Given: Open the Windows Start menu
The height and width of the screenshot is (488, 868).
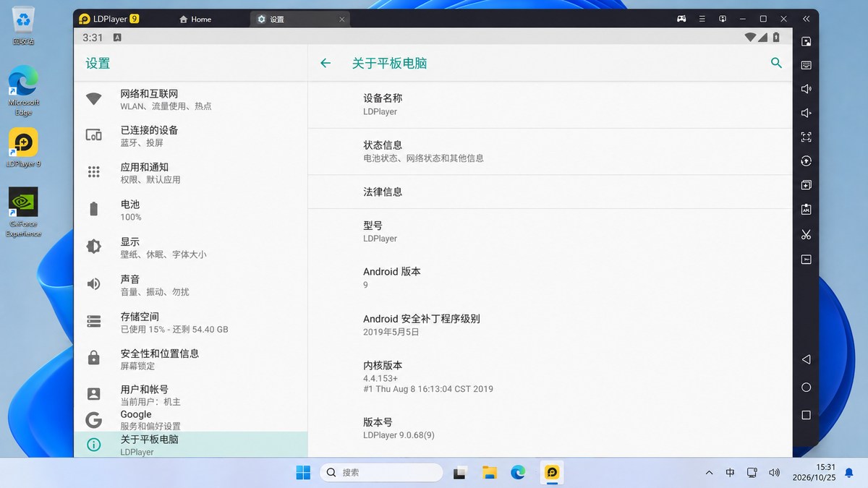Looking at the screenshot, I should point(303,473).
